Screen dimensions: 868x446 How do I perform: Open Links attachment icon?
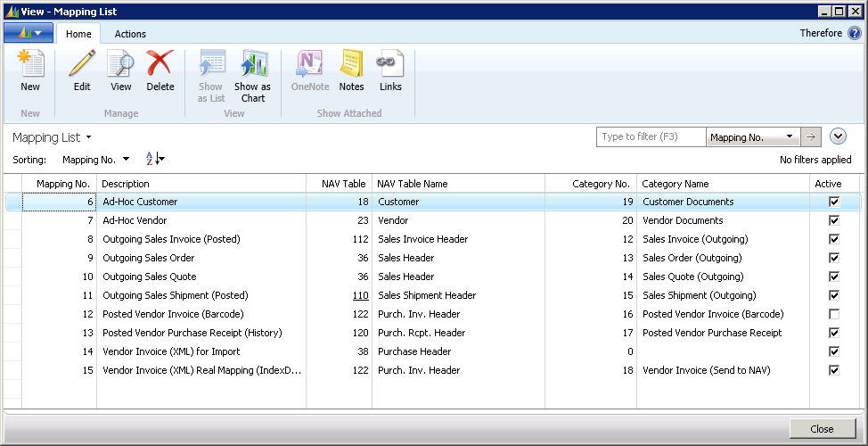(390, 65)
